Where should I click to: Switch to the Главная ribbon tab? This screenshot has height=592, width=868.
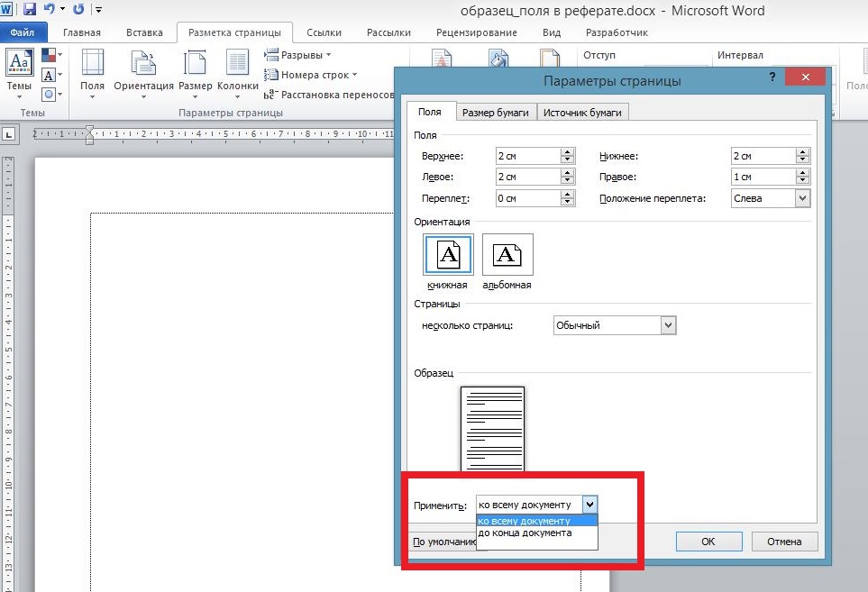pos(82,32)
